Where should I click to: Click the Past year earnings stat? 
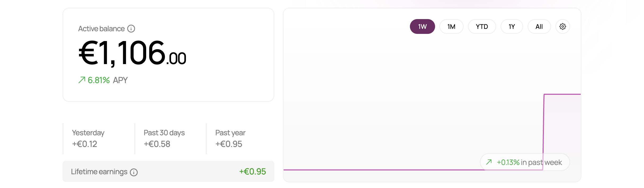pyautogui.click(x=230, y=138)
